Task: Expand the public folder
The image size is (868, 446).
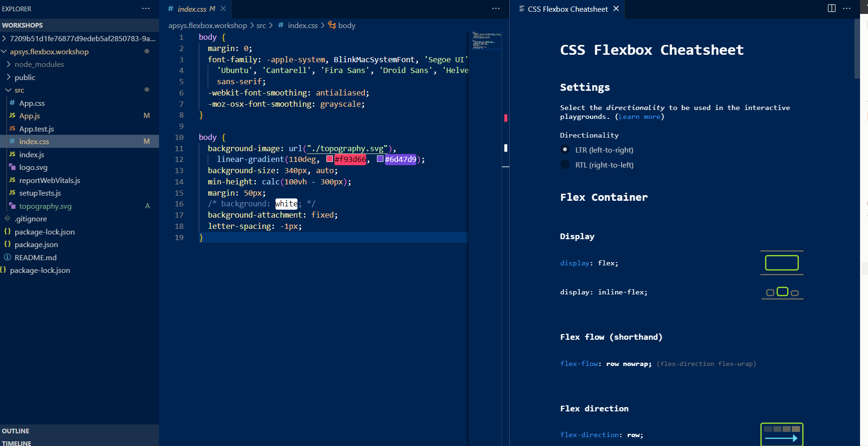Action: click(x=25, y=77)
